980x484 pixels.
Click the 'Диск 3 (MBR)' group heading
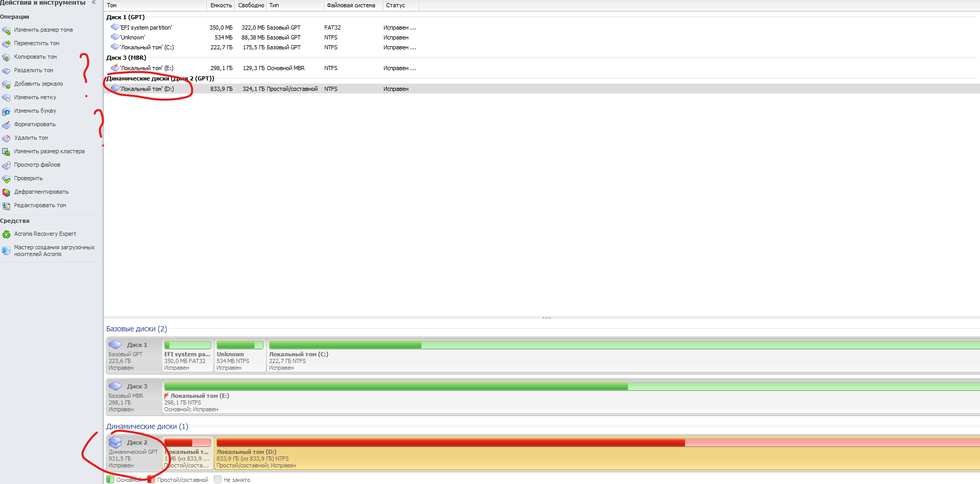[x=126, y=58]
